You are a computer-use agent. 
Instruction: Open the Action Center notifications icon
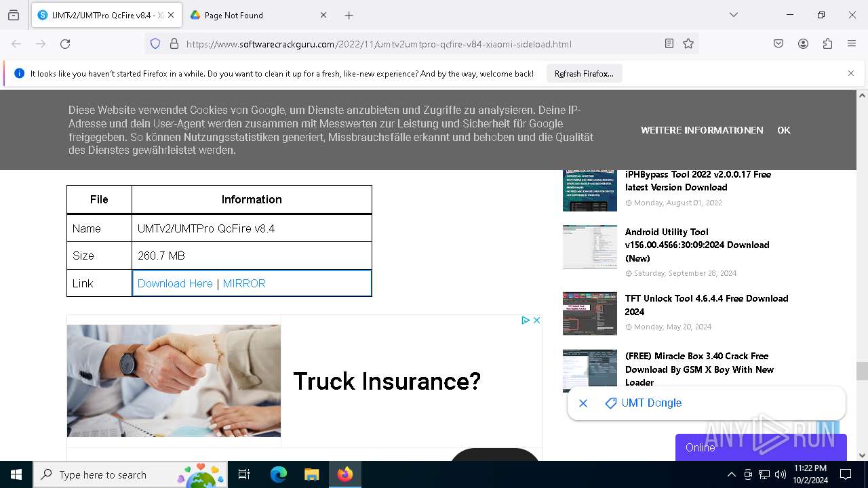coord(846,474)
